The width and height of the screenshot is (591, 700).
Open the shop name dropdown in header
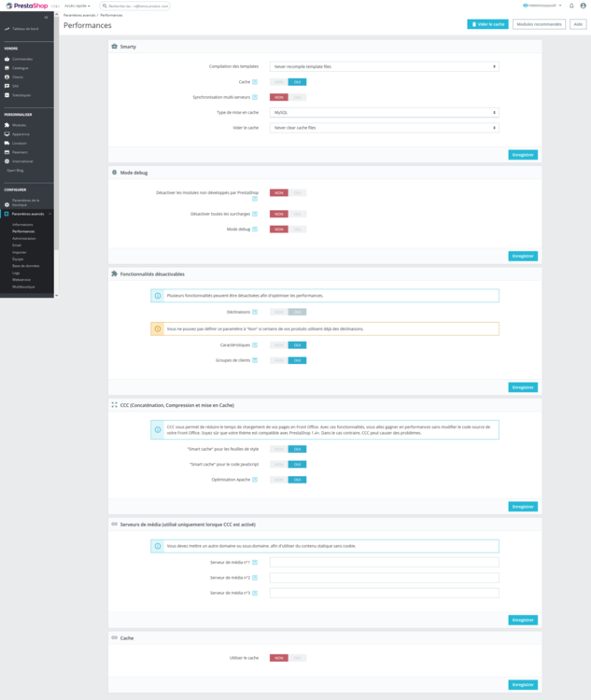tap(542, 6)
